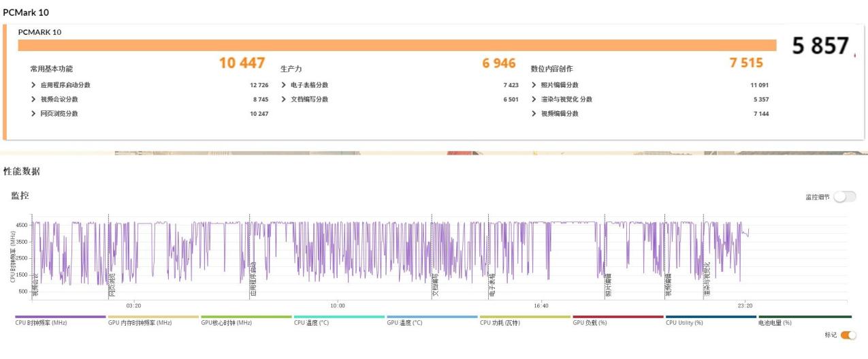Click the 数位内容创作 heading
The image size is (868, 359).
pos(552,69)
